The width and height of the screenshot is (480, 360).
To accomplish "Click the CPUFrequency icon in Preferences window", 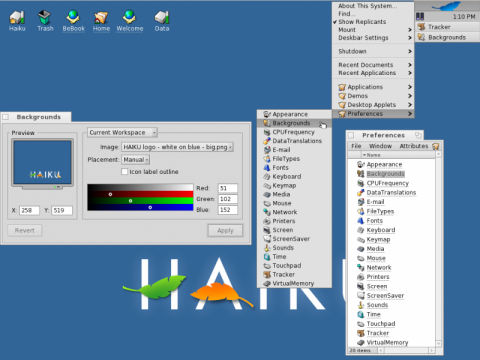I will [361, 183].
